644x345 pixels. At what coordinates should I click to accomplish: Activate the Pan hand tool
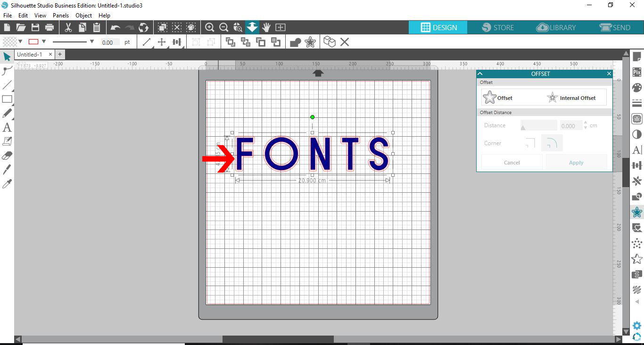pos(266,27)
